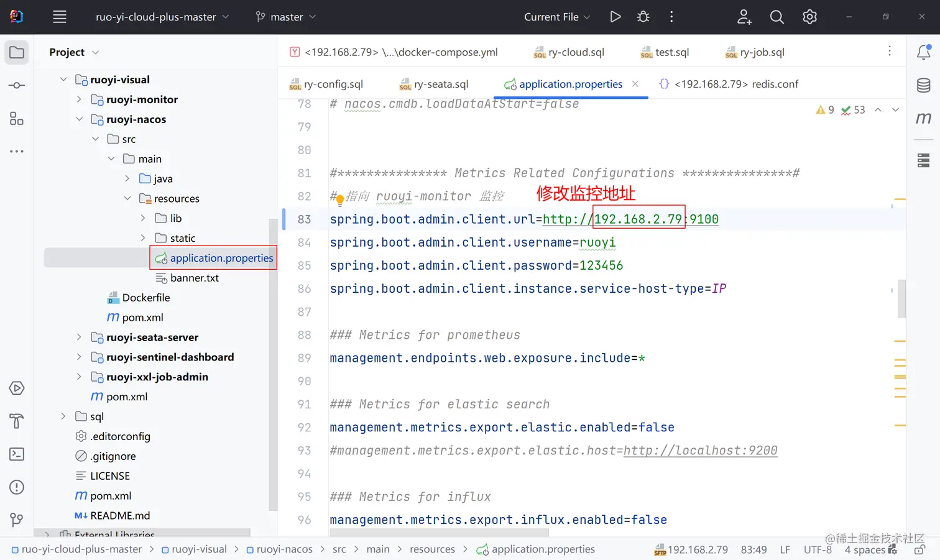Image resolution: width=940 pixels, height=560 pixels.
Task: Switch to redis.conf tab
Action: pos(729,84)
